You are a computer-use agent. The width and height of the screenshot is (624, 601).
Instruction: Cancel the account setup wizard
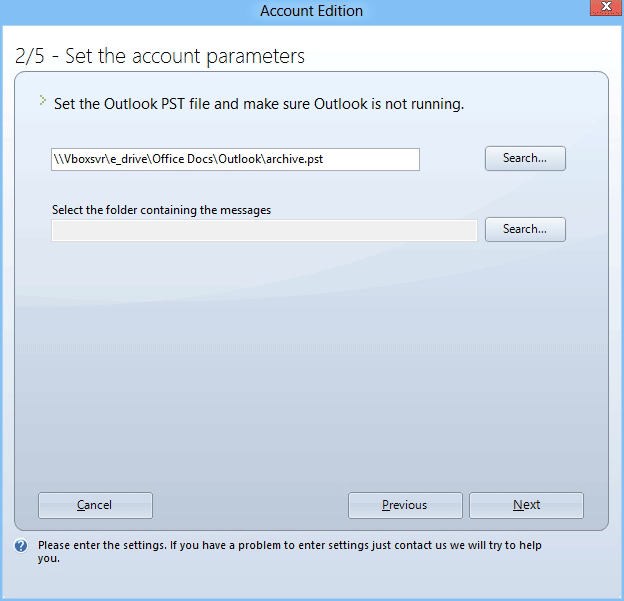tap(95, 505)
